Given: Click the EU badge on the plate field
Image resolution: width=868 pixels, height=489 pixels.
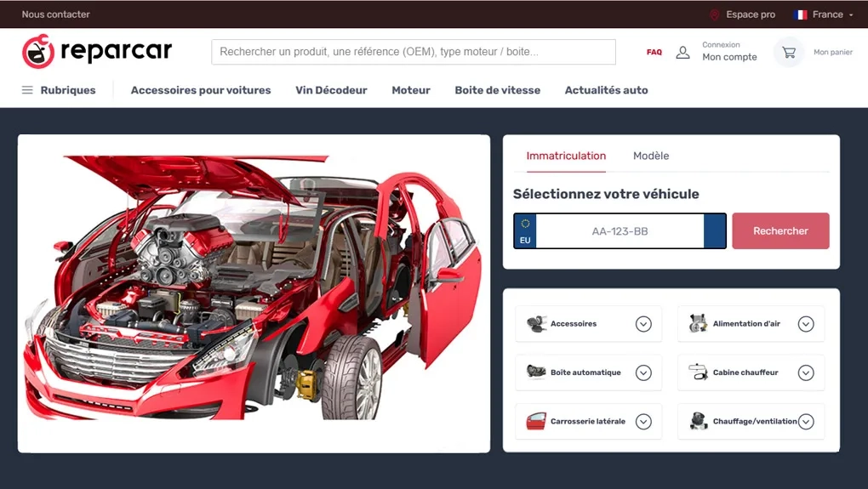Looking at the screenshot, I should (x=525, y=230).
